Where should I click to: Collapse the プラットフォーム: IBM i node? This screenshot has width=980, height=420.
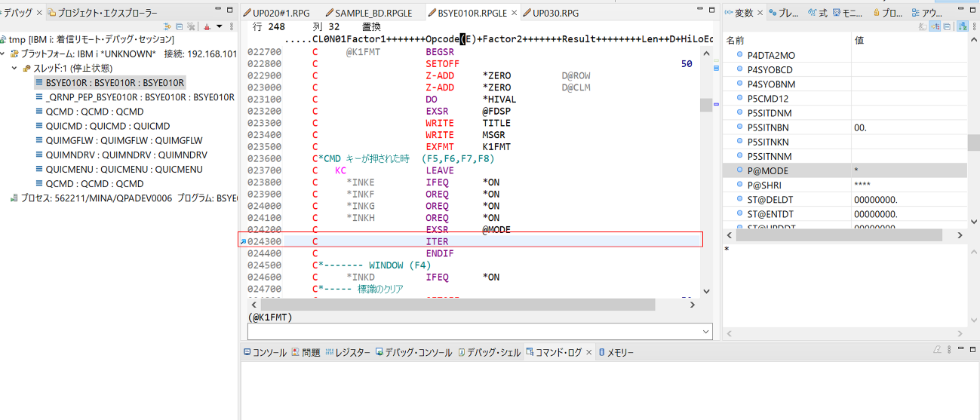[4, 54]
